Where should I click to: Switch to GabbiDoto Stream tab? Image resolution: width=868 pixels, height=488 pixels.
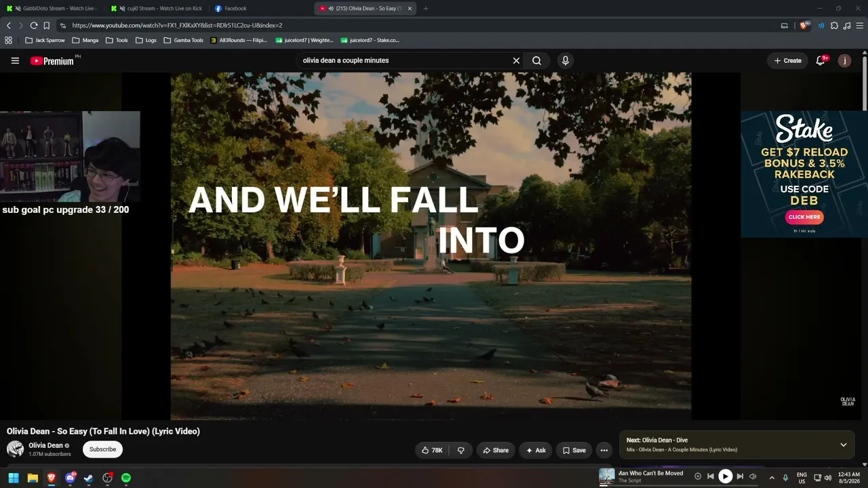(52, 8)
